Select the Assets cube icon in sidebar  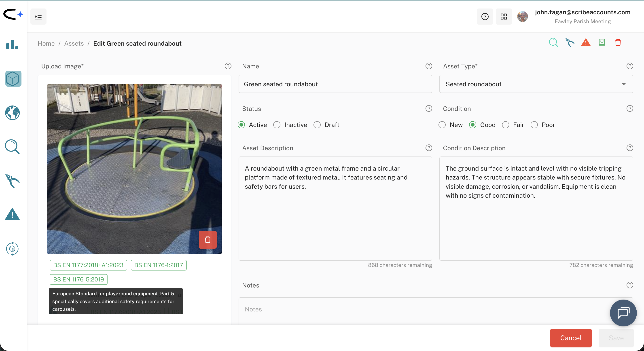tap(13, 78)
